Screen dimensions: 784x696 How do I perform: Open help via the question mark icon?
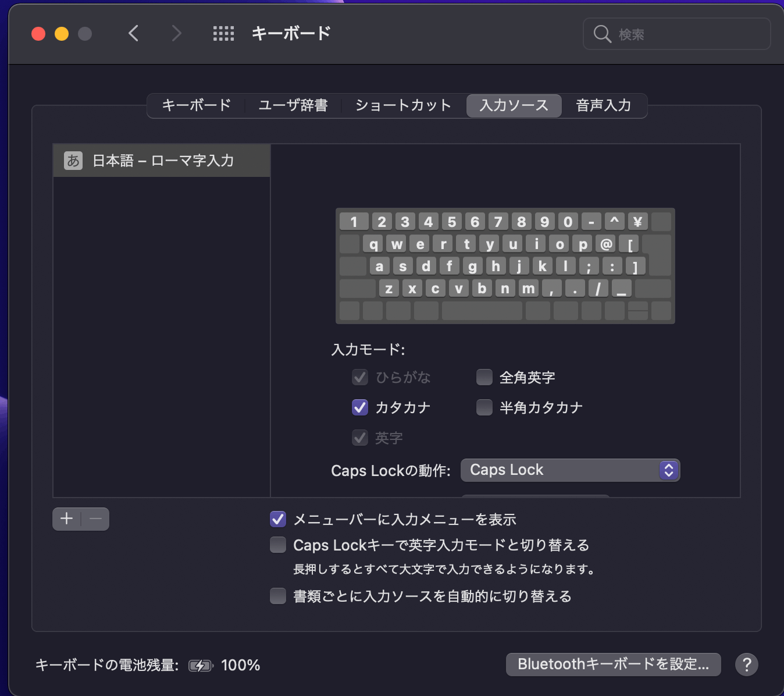coord(747,664)
